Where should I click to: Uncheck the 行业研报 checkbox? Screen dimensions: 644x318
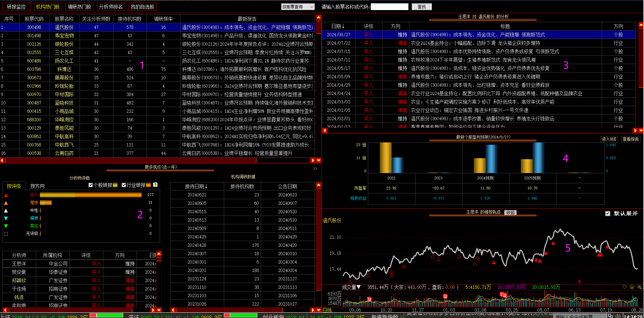point(124,185)
